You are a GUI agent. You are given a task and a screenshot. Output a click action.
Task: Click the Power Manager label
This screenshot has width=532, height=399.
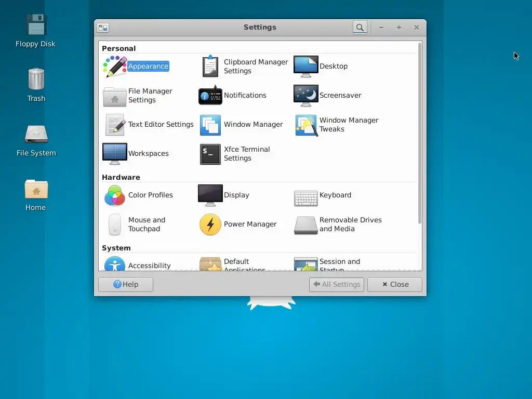250,224
